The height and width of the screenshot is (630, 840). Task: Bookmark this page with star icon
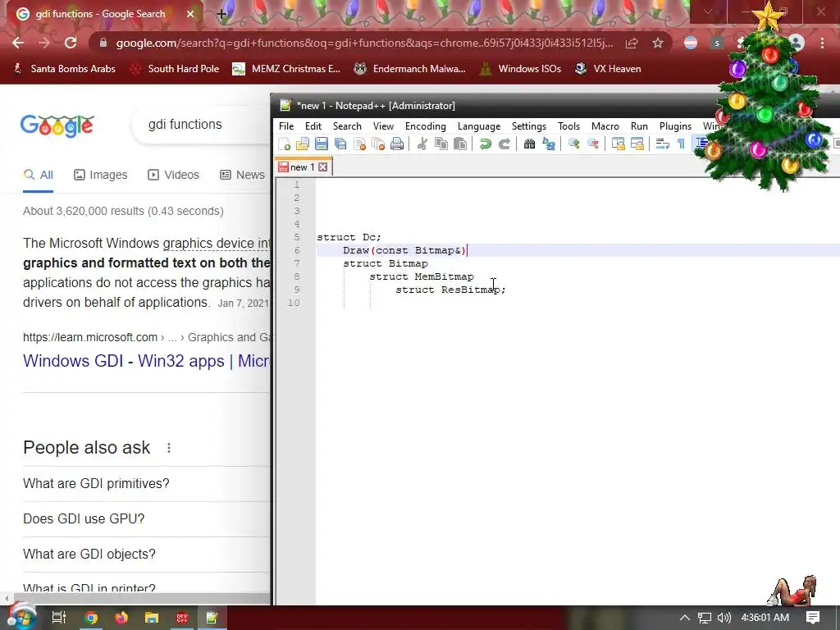(658, 43)
